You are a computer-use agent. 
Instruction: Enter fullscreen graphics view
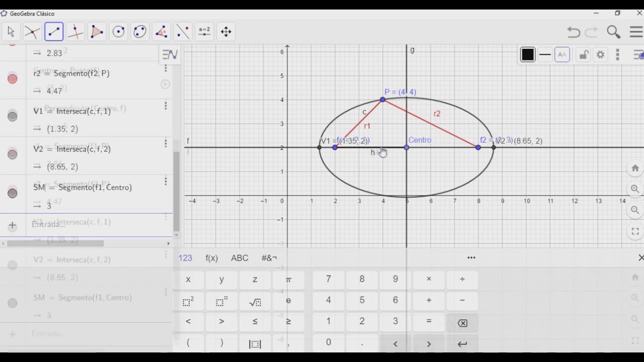tap(635, 232)
